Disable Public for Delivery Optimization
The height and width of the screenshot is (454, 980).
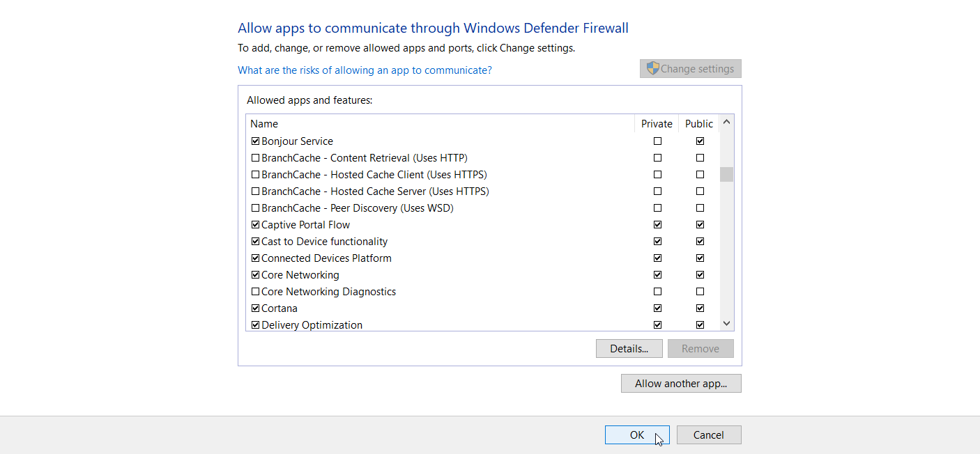pyautogui.click(x=700, y=325)
